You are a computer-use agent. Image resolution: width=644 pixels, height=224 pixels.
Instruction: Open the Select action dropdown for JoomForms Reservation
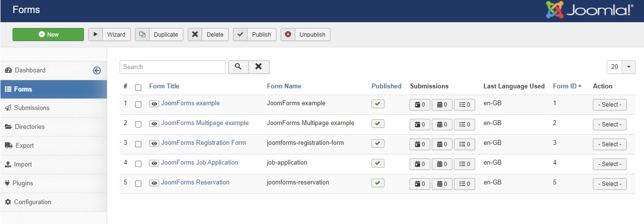tap(610, 184)
